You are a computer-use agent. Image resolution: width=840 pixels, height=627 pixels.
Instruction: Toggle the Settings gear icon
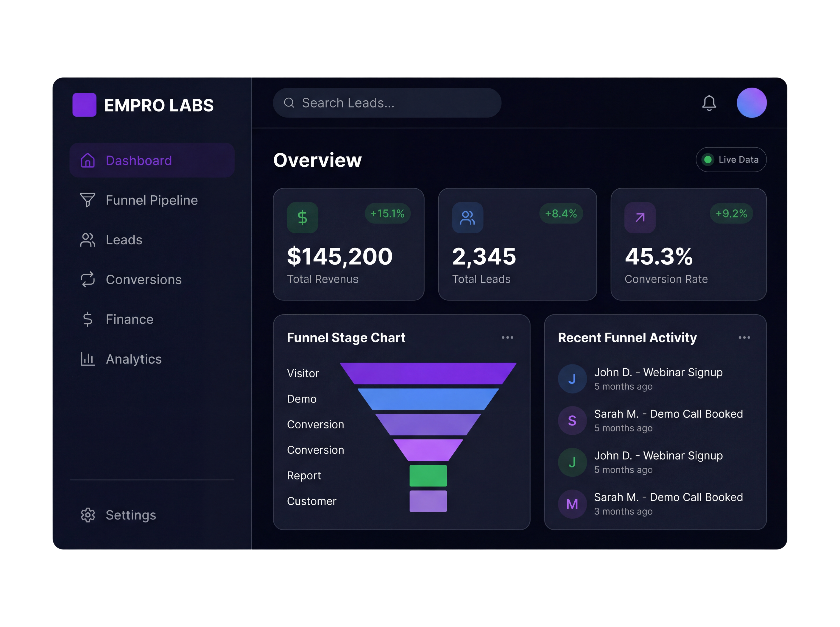point(88,515)
